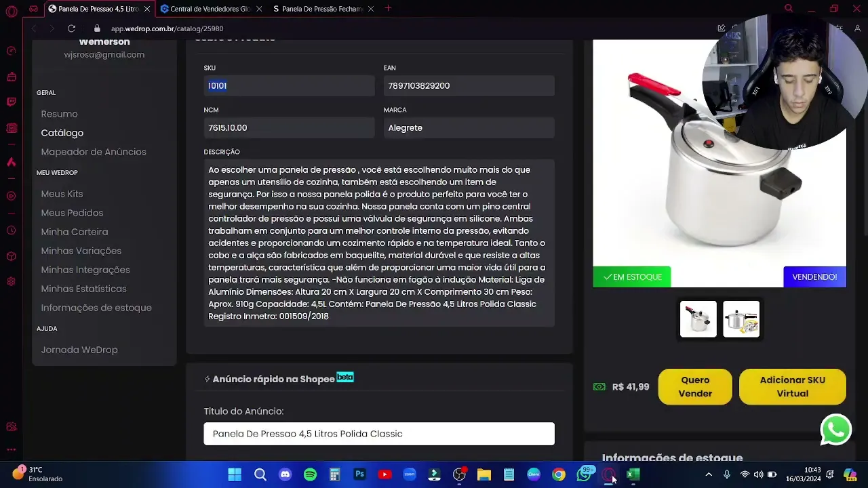This screenshot has width=868, height=488.
Task: Reload the WeDrop page
Action: point(71,28)
